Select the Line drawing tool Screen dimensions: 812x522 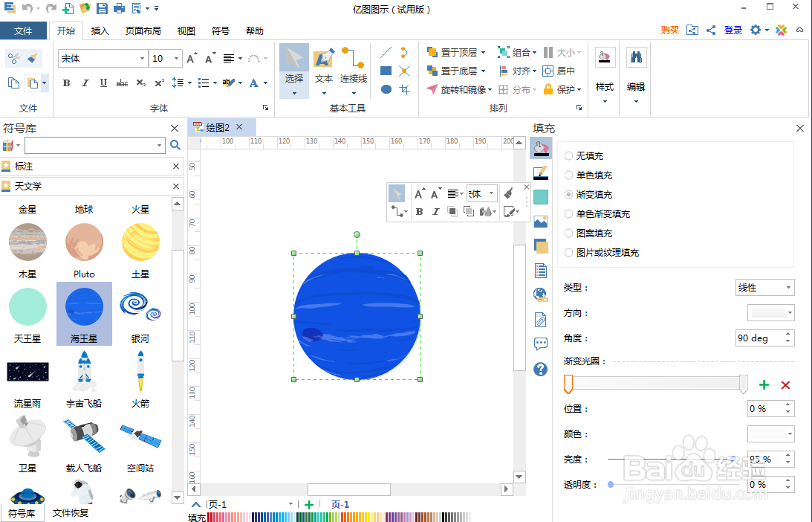tap(386, 52)
